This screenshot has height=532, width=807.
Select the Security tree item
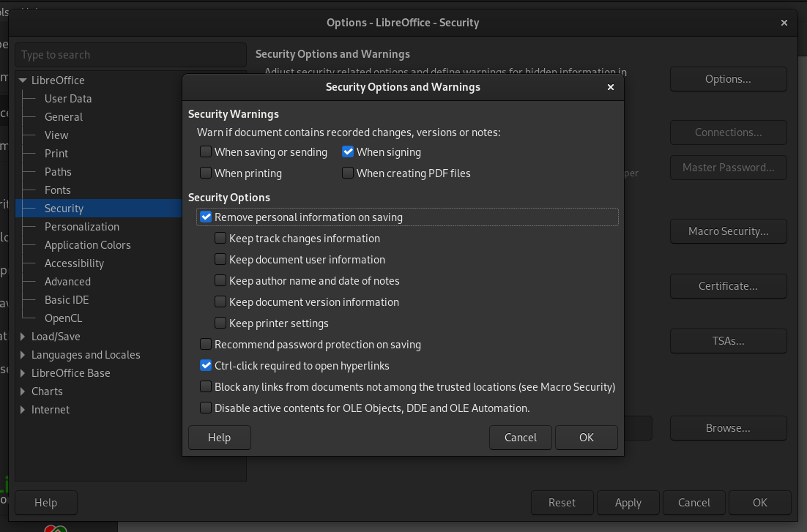tap(64, 208)
